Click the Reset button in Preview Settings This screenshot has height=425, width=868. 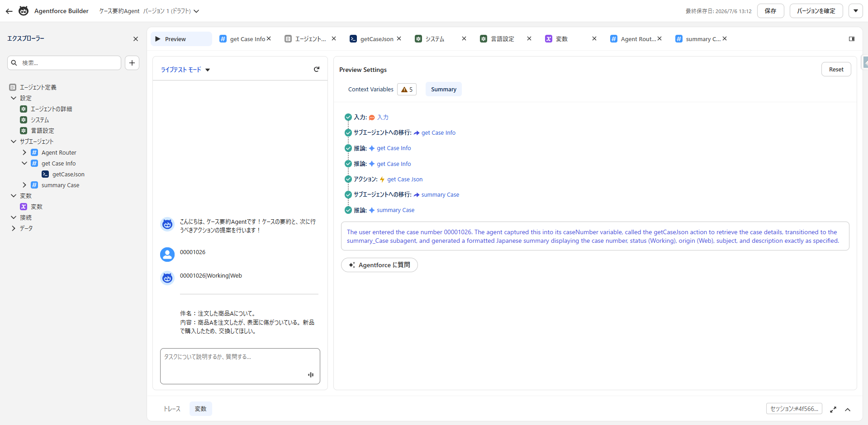point(836,69)
